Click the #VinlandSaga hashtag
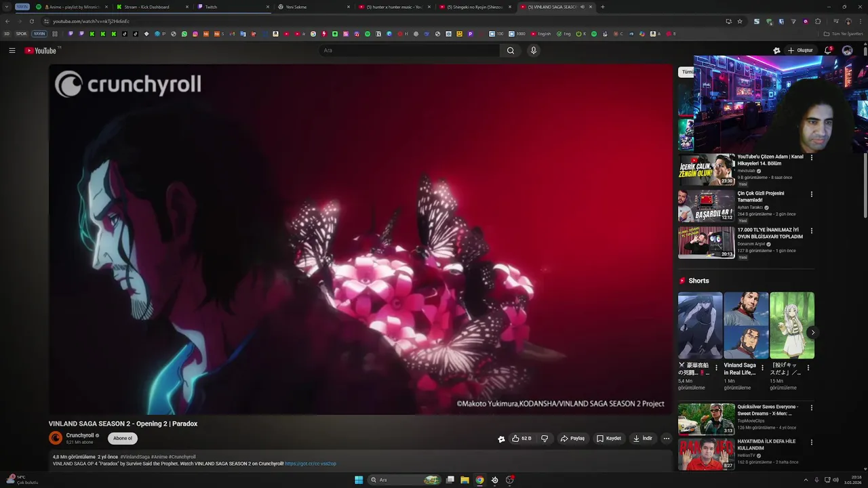 click(135, 457)
